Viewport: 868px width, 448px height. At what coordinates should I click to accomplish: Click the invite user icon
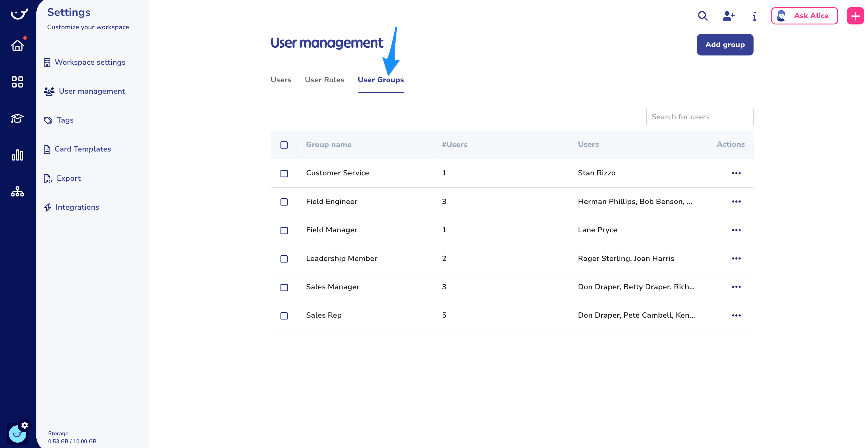coord(728,16)
